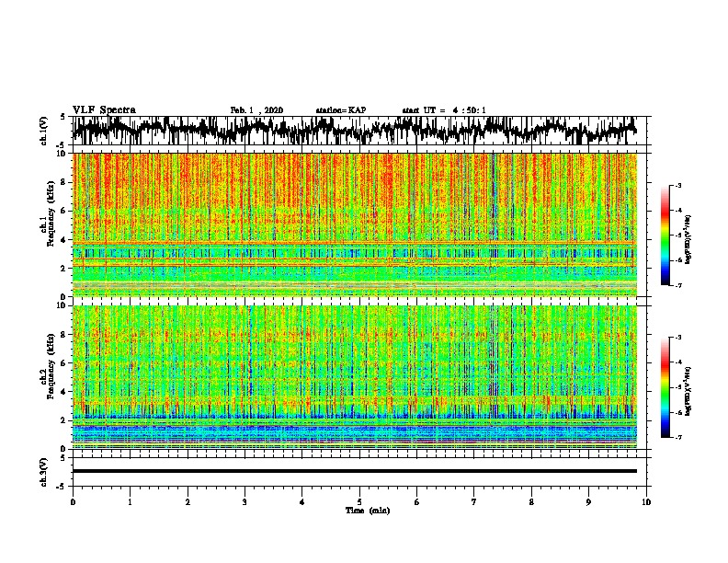Screen dimensions: 728x563
Task: Click time-axis tick label "8"
Action: (531, 502)
